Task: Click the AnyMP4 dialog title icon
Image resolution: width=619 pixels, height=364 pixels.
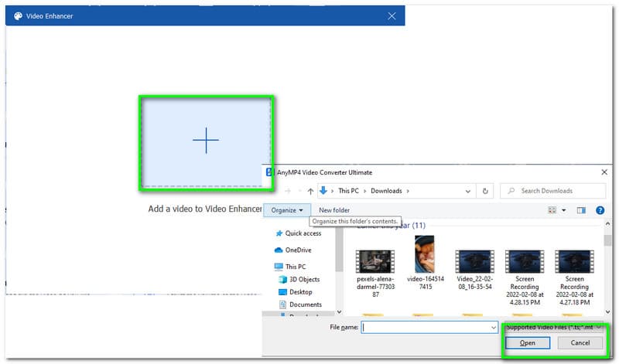Action: click(x=268, y=172)
